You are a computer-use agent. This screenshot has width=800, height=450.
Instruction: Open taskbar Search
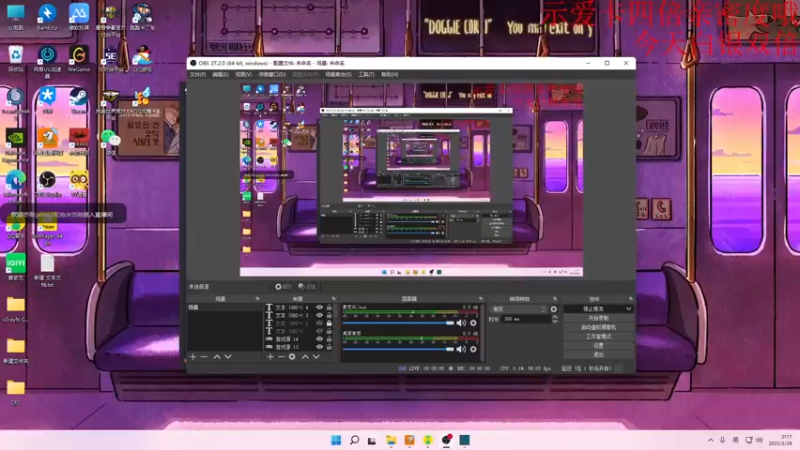coord(354,440)
